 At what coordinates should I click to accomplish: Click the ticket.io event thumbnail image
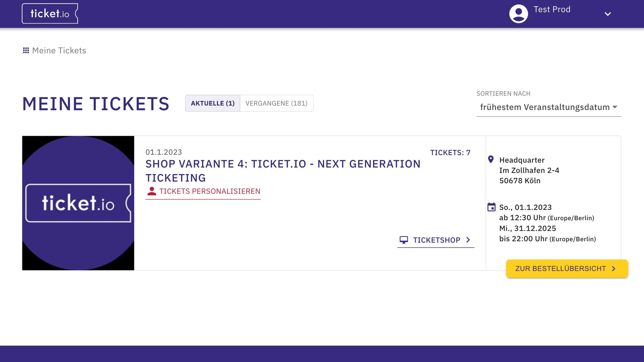[x=78, y=203]
